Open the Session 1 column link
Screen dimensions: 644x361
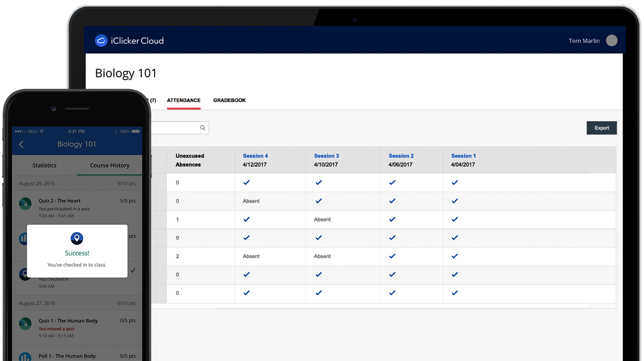click(464, 156)
